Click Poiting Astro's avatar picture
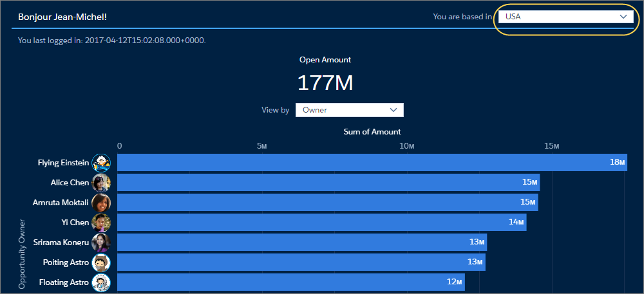Image resolution: width=644 pixels, height=294 pixels. point(101,262)
